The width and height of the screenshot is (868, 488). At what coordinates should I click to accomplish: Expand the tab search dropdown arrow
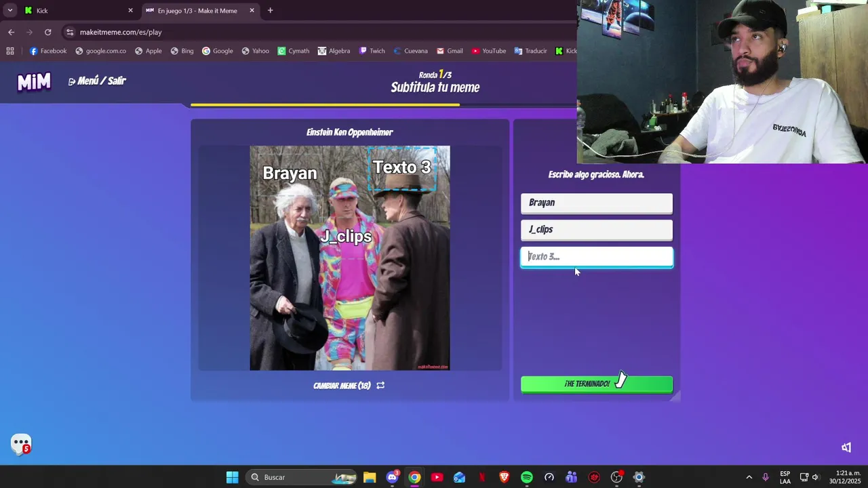coord(9,10)
